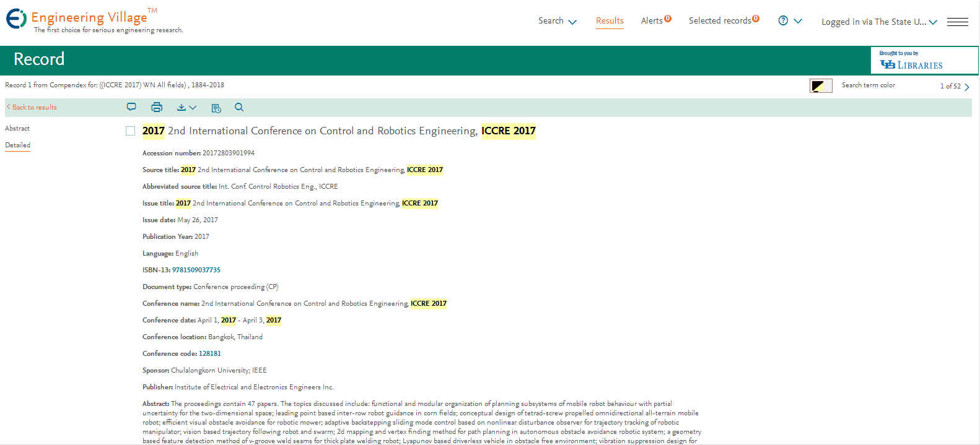Click 'Bangkok, Thailand' conference location
The height and width of the screenshot is (445, 980).
click(235, 337)
